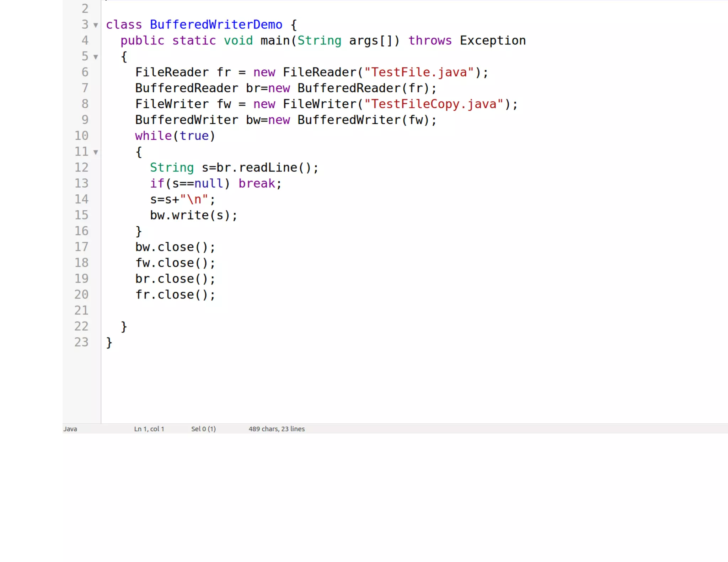Click the 489 chars, 23 lines counter
728x562 pixels.
click(x=276, y=429)
